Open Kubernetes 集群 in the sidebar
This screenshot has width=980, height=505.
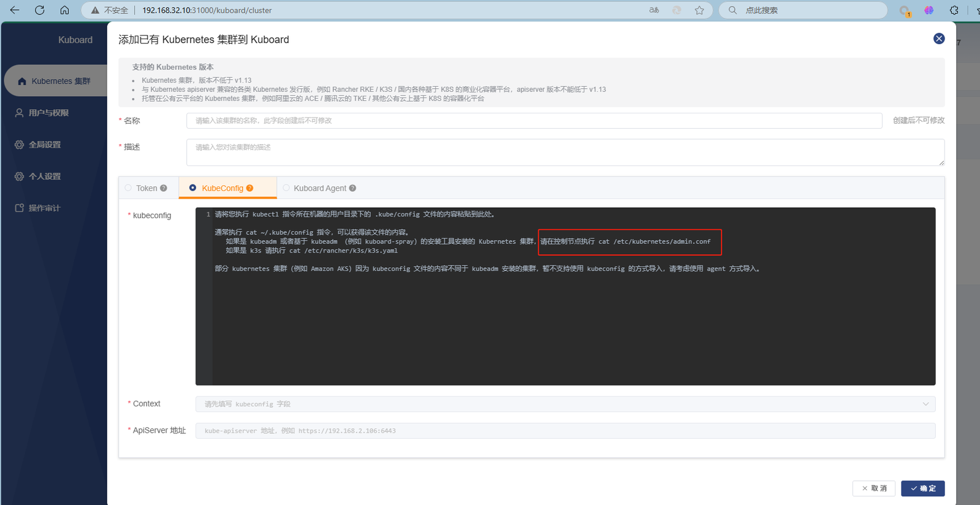(56, 81)
